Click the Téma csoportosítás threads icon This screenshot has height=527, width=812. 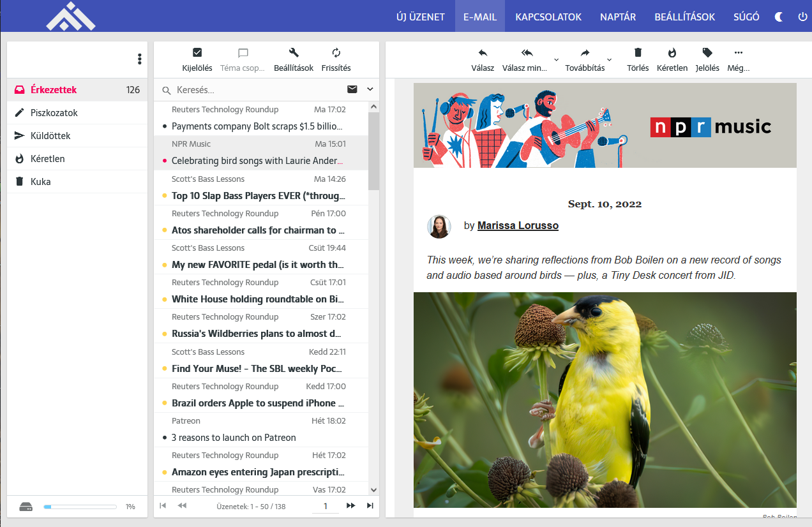[x=243, y=53]
